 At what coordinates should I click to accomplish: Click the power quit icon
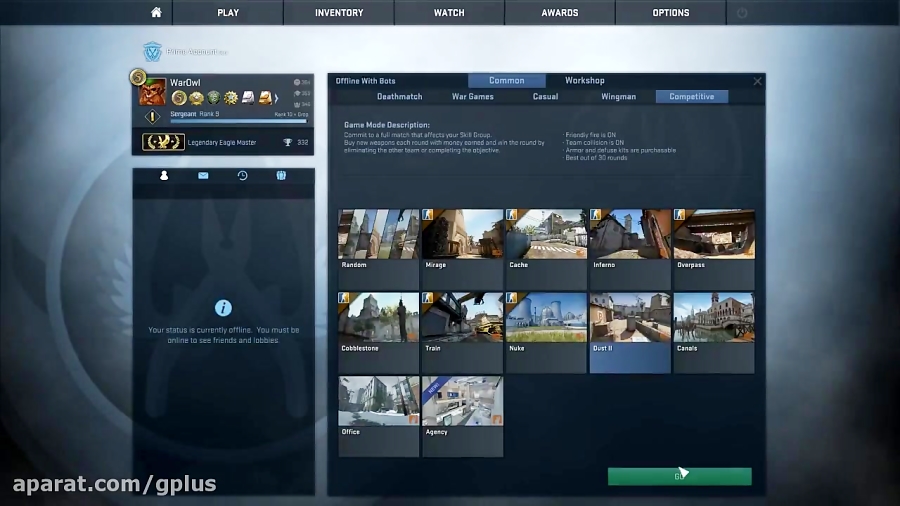click(742, 13)
